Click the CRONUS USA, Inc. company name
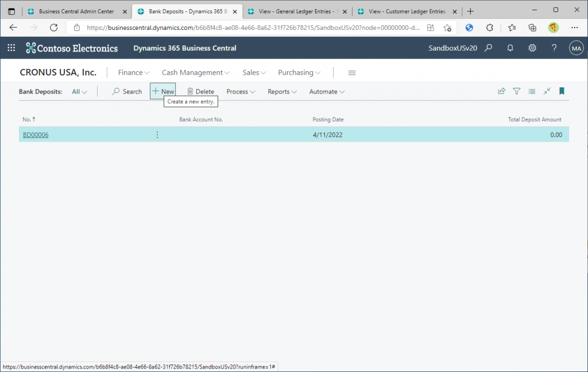 (58, 72)
